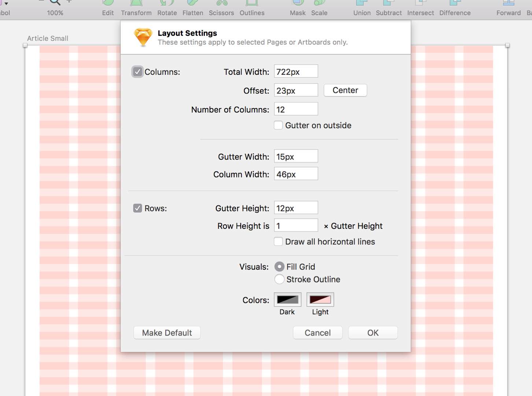Enable Draw all horizontal lines
The image size is (532, 396).
coord(278,241)
